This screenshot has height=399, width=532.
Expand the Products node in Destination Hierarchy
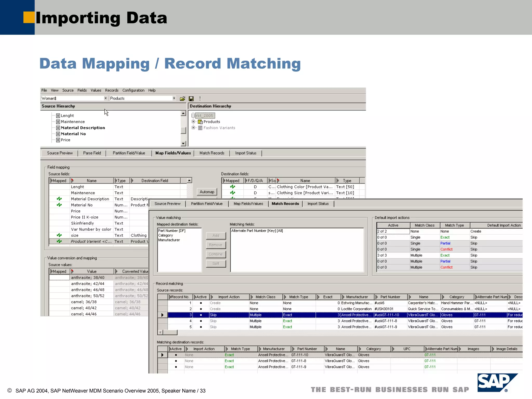coord(193,122)
